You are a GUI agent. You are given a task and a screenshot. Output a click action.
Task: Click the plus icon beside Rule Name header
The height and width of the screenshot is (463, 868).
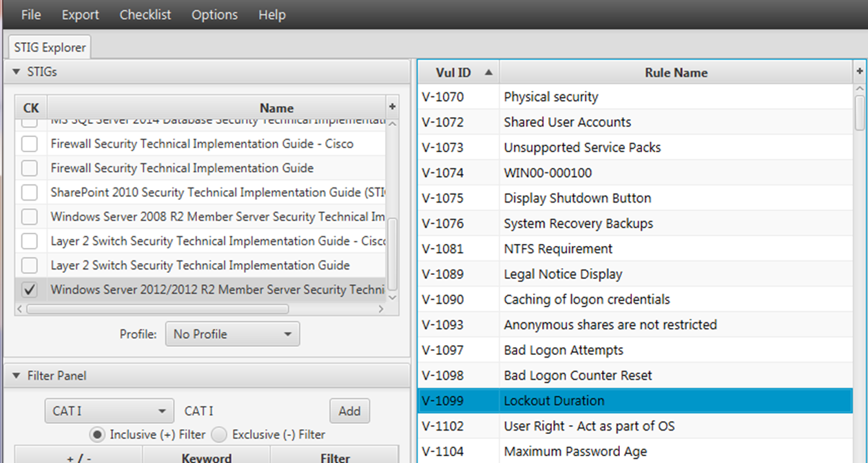[x=860, y=72]
